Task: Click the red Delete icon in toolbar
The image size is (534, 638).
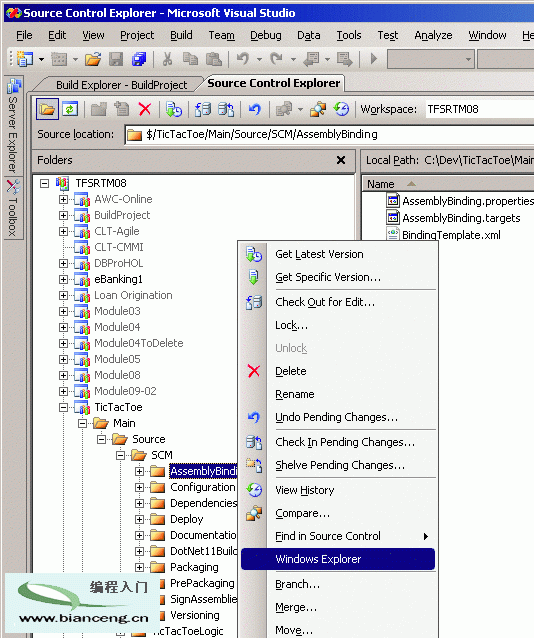Action: [145, 109]
